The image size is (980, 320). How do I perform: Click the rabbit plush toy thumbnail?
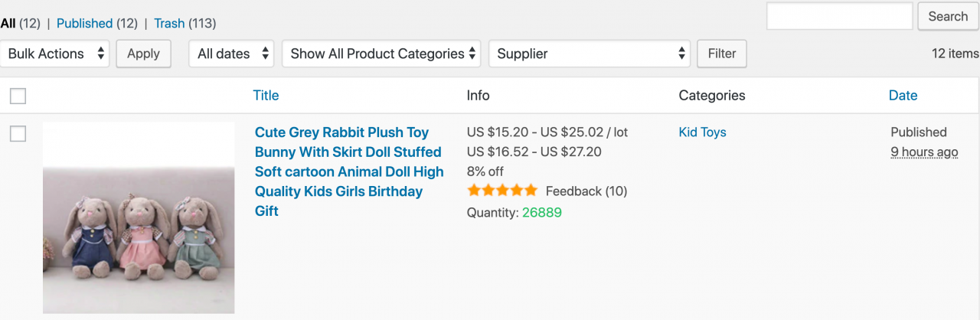pos(139,218)
